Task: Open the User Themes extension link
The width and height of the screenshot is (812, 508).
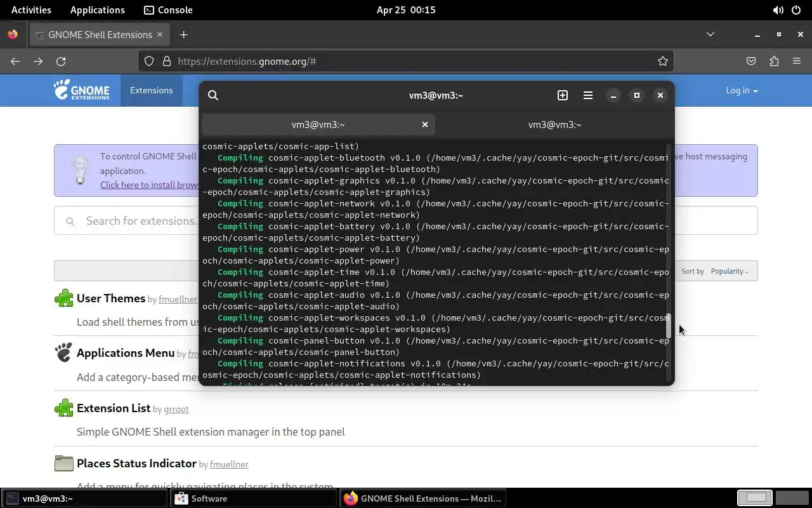Action: [111, 298]
